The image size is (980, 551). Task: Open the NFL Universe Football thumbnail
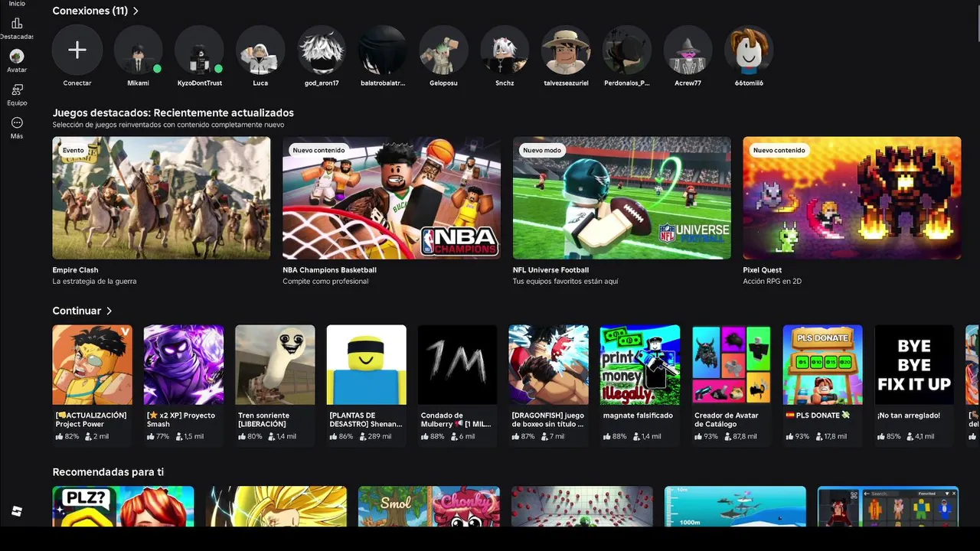coord(622,198)
